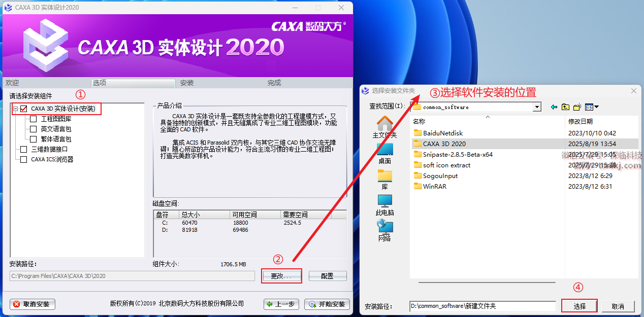Sort files by 名称 column header
This screenshot has width=644, height=317.
click(488, 122)
